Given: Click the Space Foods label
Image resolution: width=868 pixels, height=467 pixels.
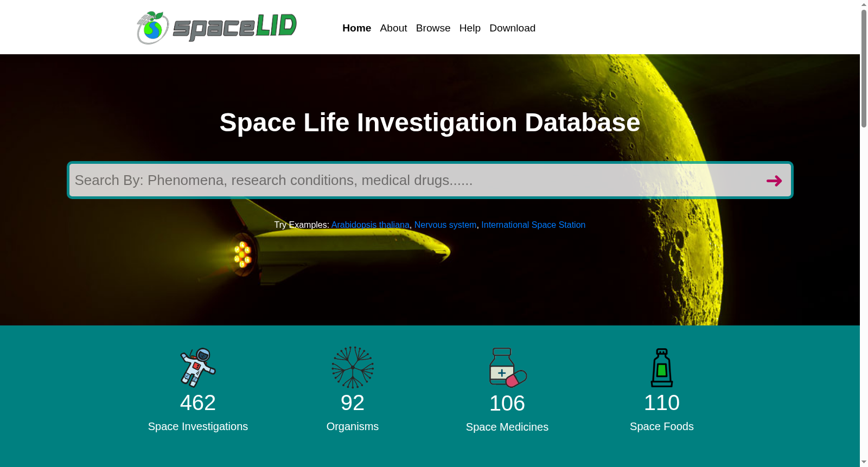Looking at the screenshot, I should pos(662,427).
